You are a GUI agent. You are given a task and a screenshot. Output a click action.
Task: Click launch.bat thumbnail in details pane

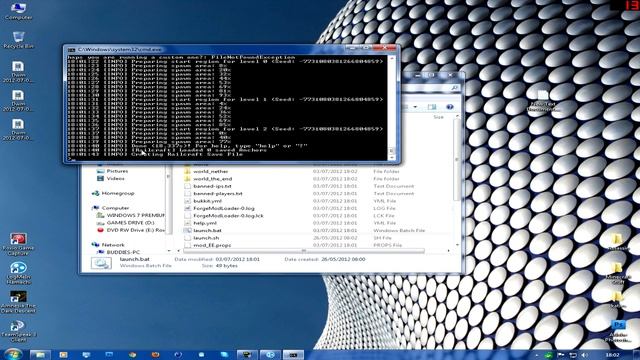(101, 262)
